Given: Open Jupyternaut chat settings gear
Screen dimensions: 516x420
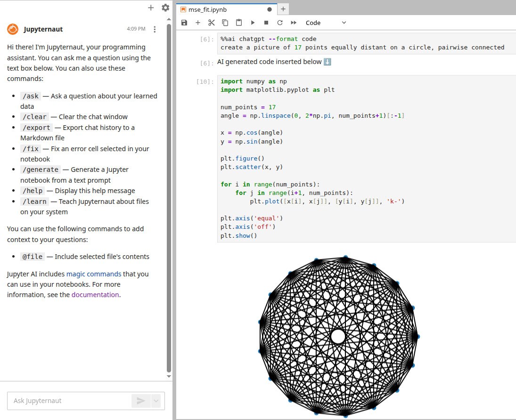Looking at the screenshot, I should tap(165, 8).
